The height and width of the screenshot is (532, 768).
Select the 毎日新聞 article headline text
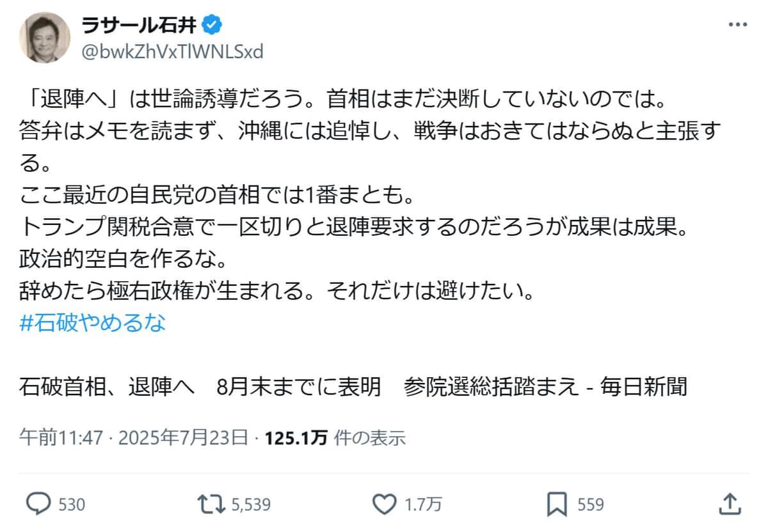352,387
